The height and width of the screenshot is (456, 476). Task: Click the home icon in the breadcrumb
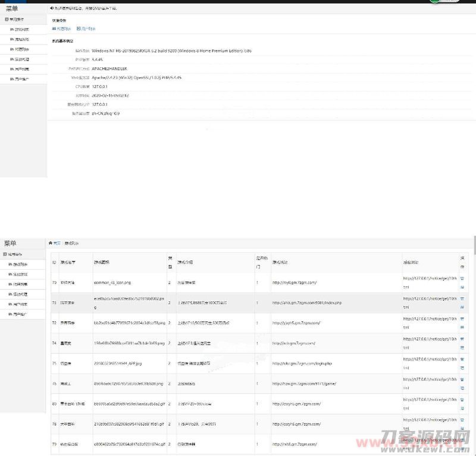[x=51, y=243]
